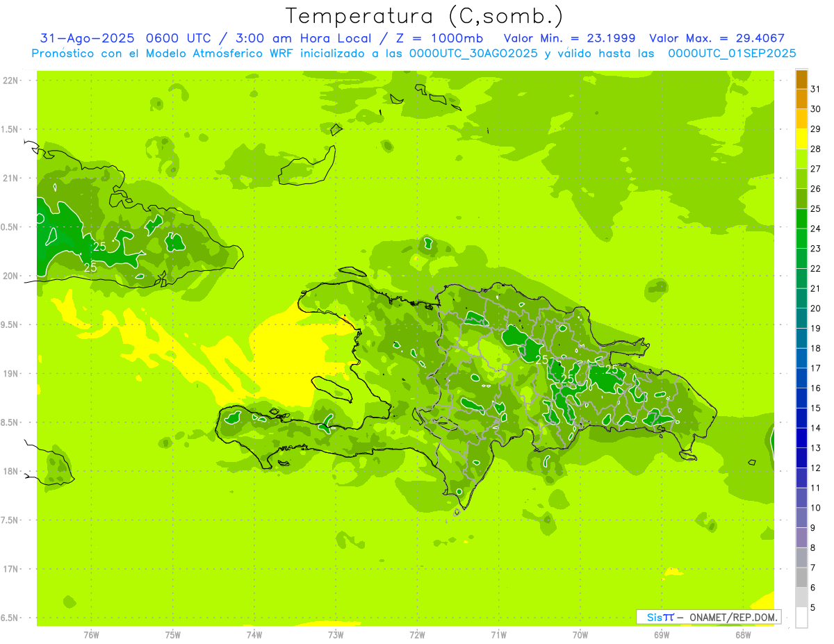Click the "76W" longitude label
834x644 pixels.
click(x=91, y=634)
